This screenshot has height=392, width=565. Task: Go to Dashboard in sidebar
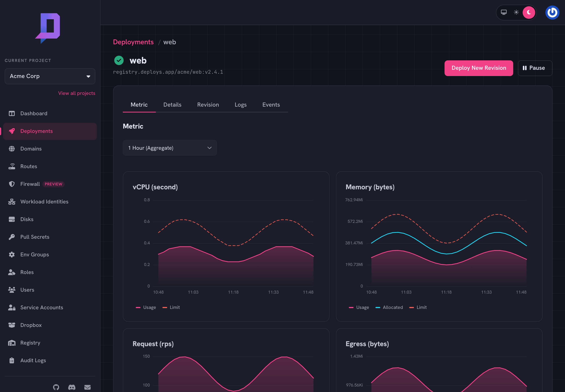click(50, 113)
